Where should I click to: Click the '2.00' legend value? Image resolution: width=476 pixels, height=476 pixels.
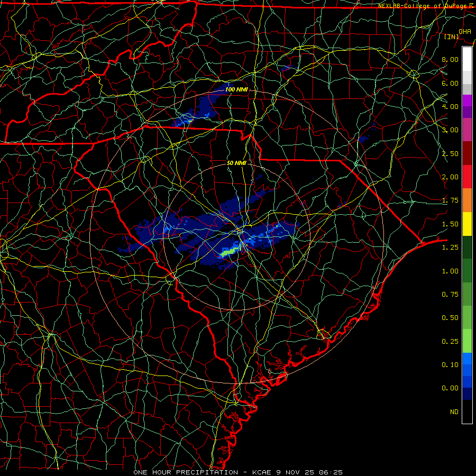pos(450,177)
